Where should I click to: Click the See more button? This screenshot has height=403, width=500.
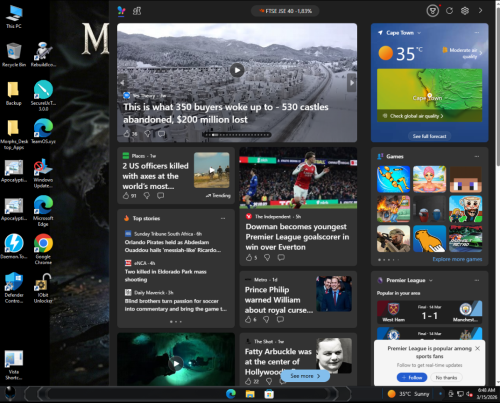click(x=305, y=376)
